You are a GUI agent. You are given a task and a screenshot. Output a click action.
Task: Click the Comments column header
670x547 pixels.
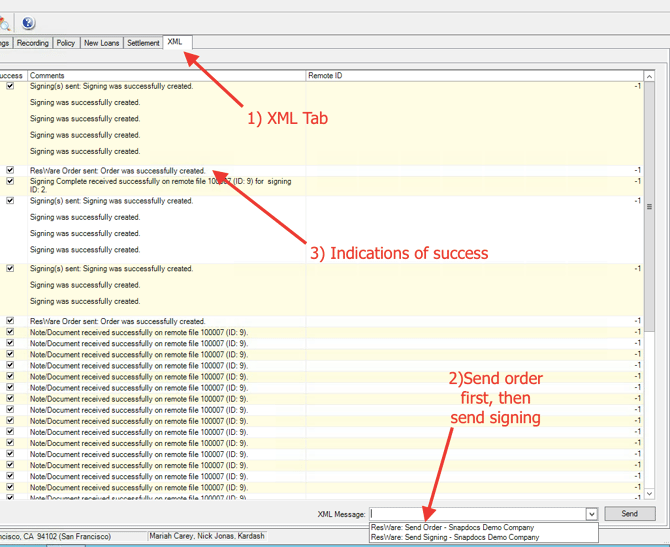[167, 76]
